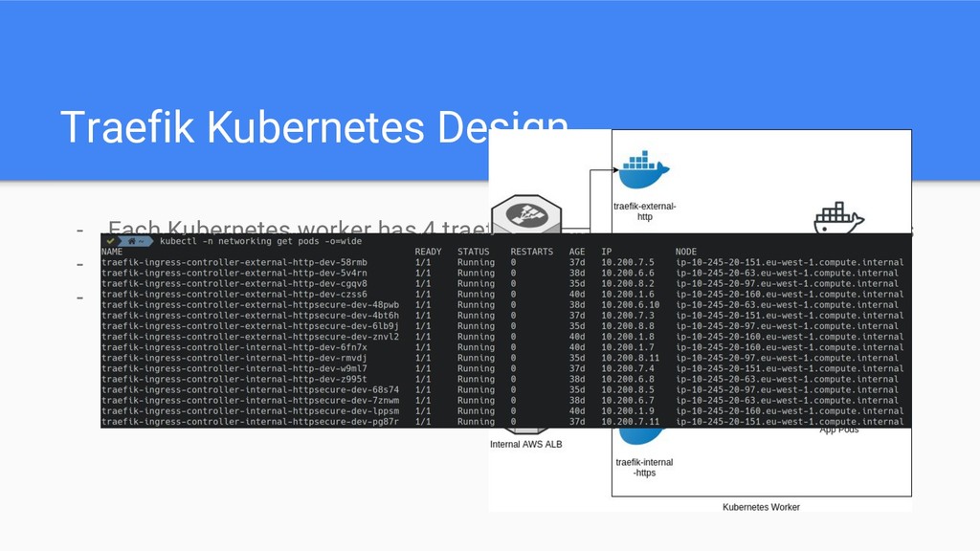Select pod external-http-dev-czss6
The image size is (980, 551).
point(234,295)
